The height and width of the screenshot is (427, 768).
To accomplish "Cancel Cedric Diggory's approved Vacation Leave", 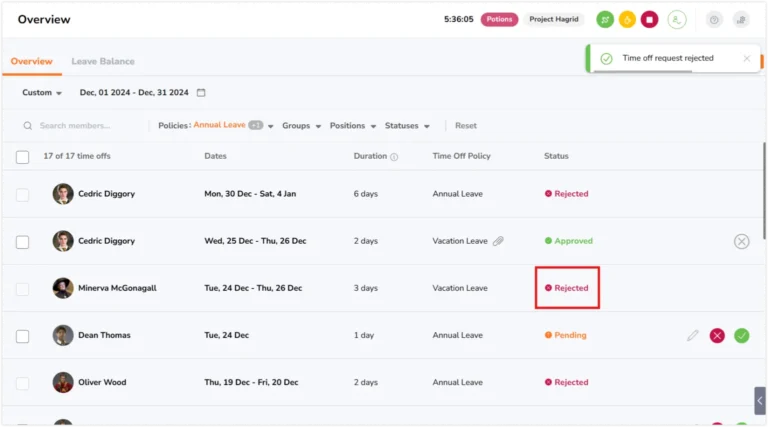I will (x=741, y=241).
